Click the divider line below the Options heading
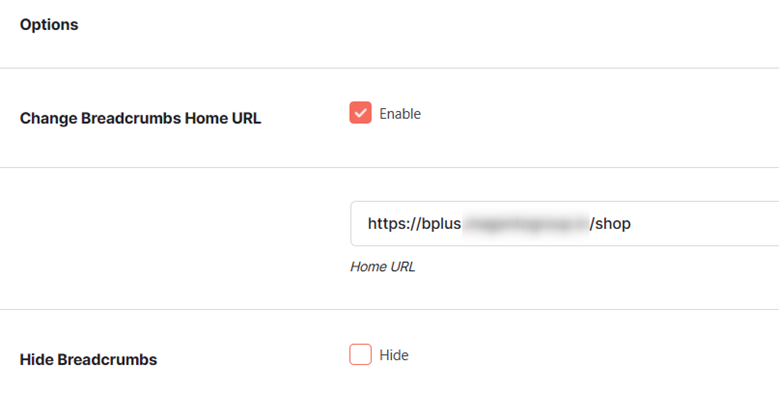779x393 pixels. point(390,68)
